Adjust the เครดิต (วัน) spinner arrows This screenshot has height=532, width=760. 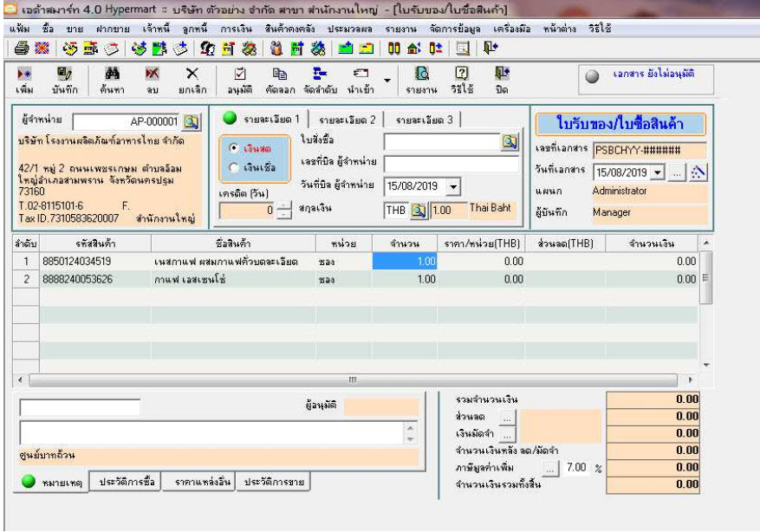pos(284,211)
